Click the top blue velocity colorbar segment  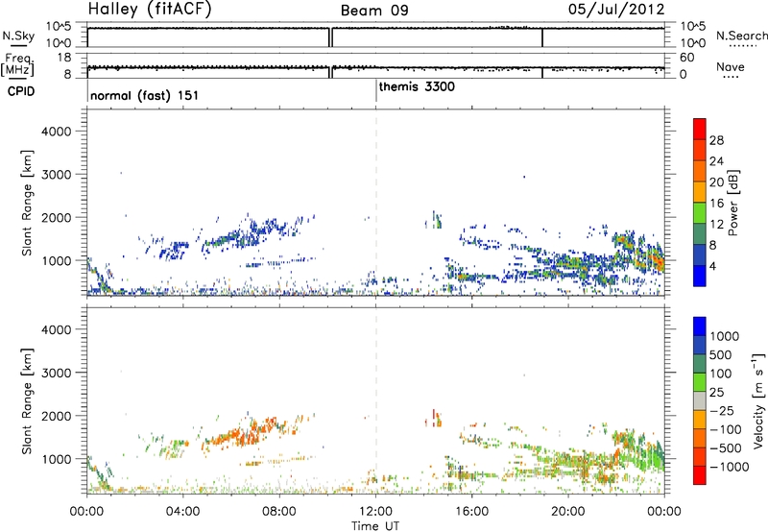tap(700, 326)
